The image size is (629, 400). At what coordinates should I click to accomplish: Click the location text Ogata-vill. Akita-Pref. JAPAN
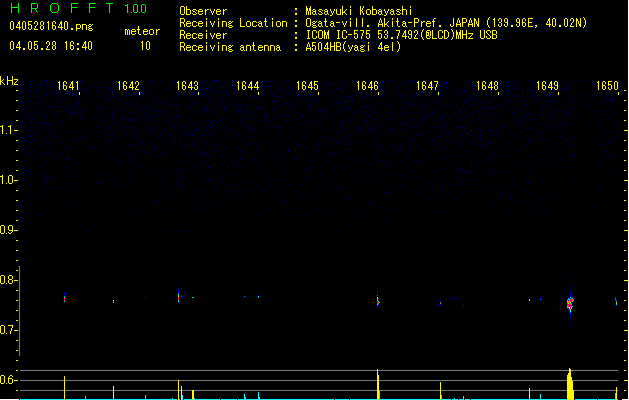point(393,23)
